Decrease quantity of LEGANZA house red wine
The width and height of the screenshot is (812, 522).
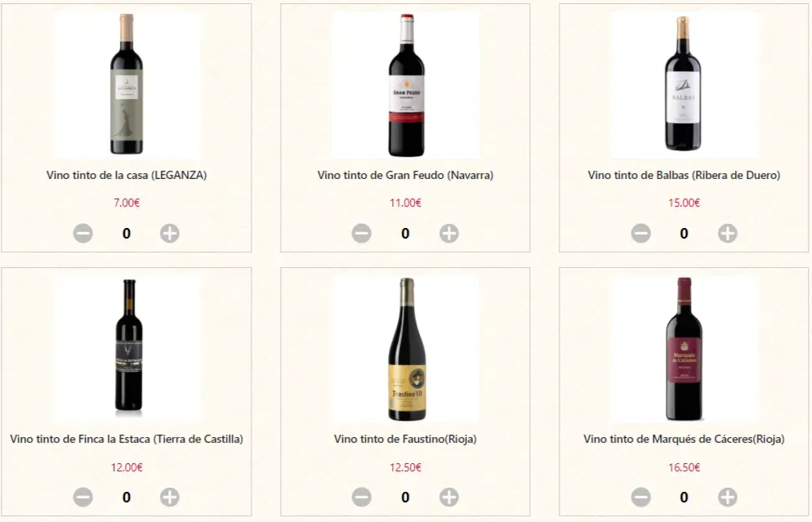[83, 234]
